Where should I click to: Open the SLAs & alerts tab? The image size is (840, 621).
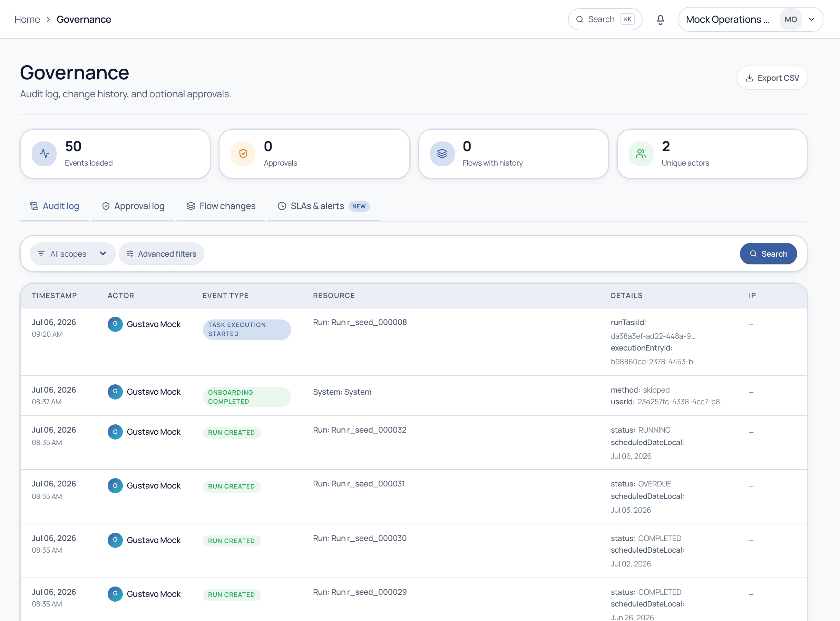[x=323, y=206]
